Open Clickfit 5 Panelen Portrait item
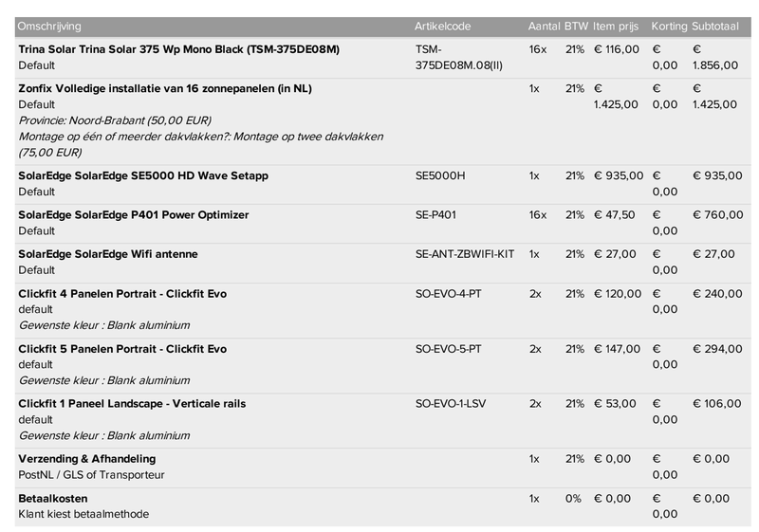759x532 pixels. pos(122,349)
